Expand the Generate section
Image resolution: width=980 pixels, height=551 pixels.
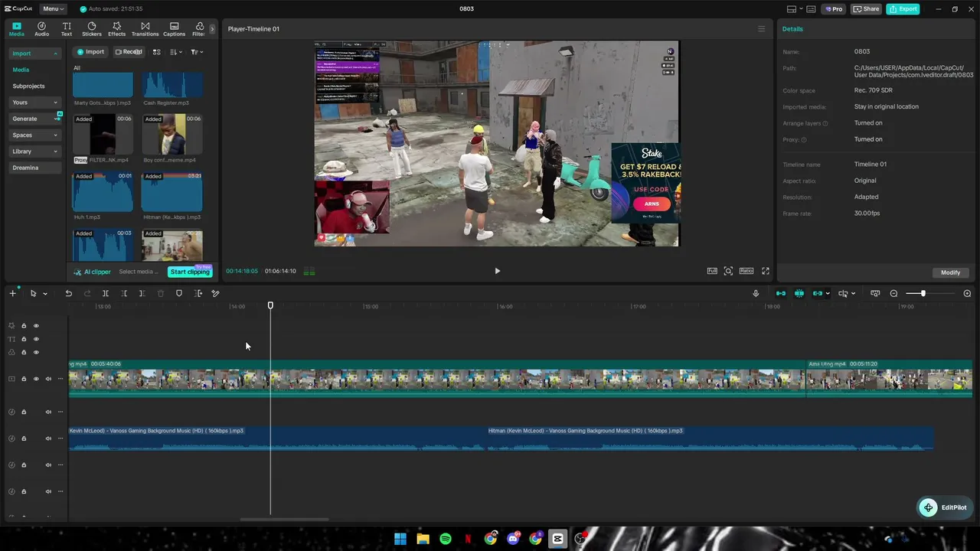tap(34, 119)
